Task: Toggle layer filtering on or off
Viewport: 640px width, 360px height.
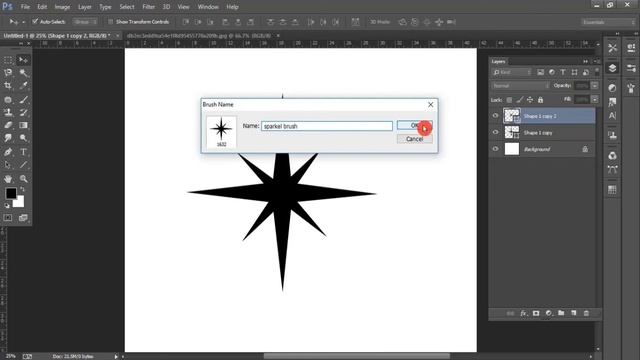Action: click(596, 71)
